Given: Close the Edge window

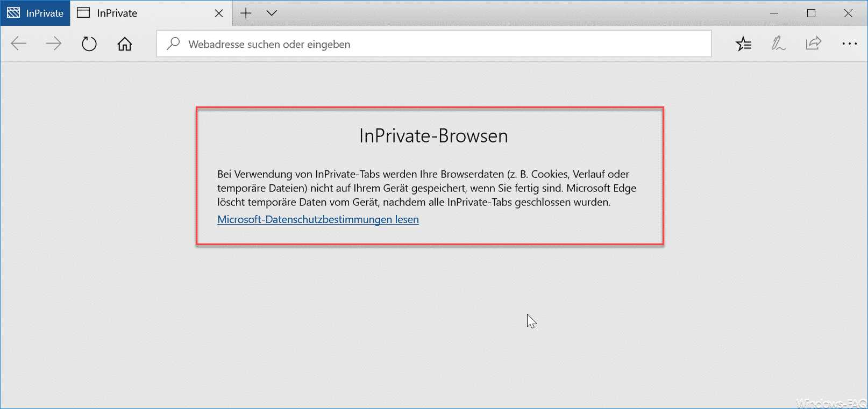Looking at the screenshot, I should click(x=848, y=13).
